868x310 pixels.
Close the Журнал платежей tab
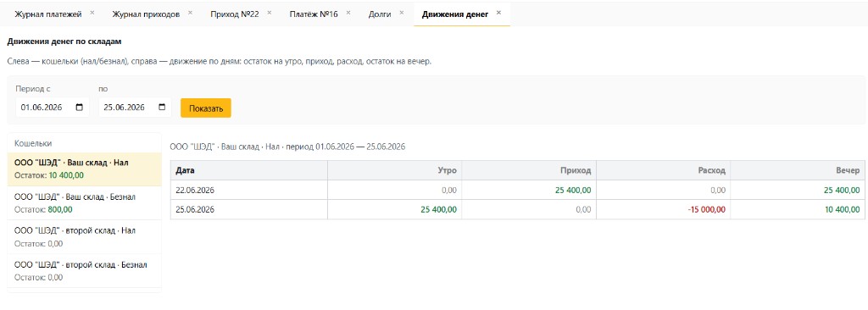92,13
